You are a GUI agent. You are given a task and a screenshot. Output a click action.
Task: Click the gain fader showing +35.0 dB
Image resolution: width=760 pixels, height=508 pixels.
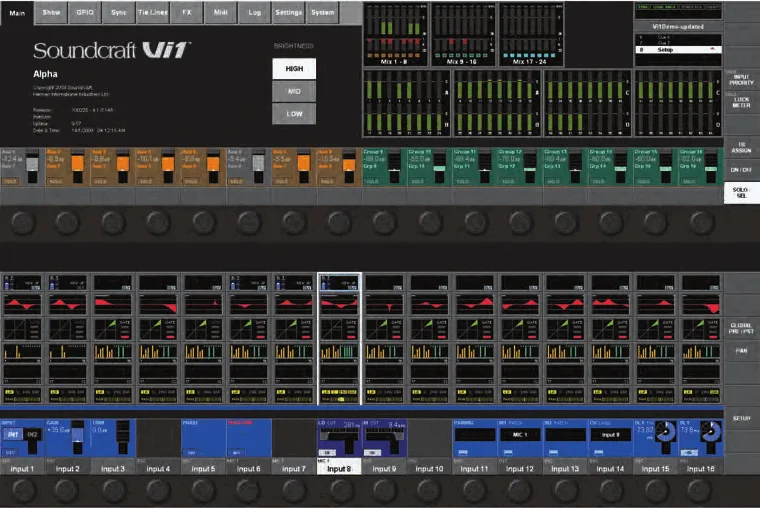point(78,437)
